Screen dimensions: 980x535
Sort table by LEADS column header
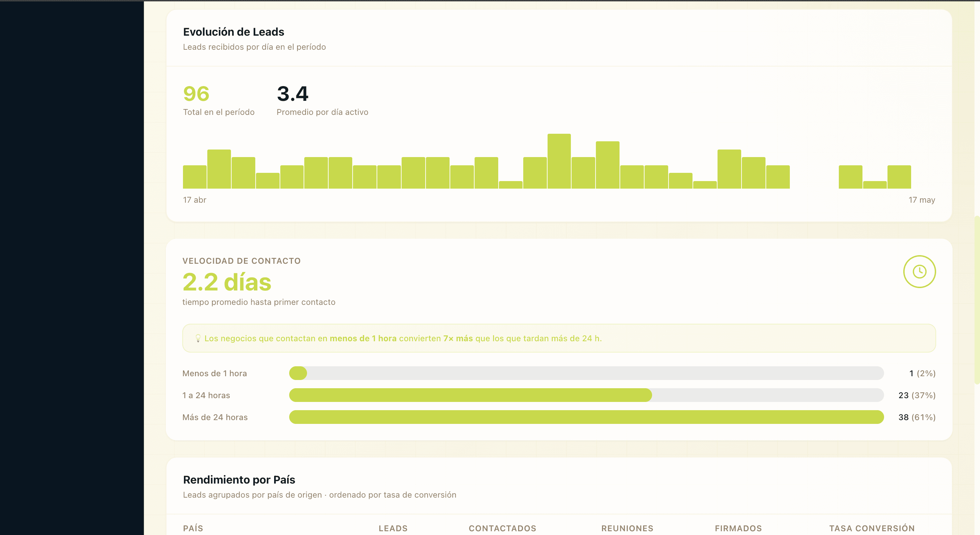[x=393, y=528]
